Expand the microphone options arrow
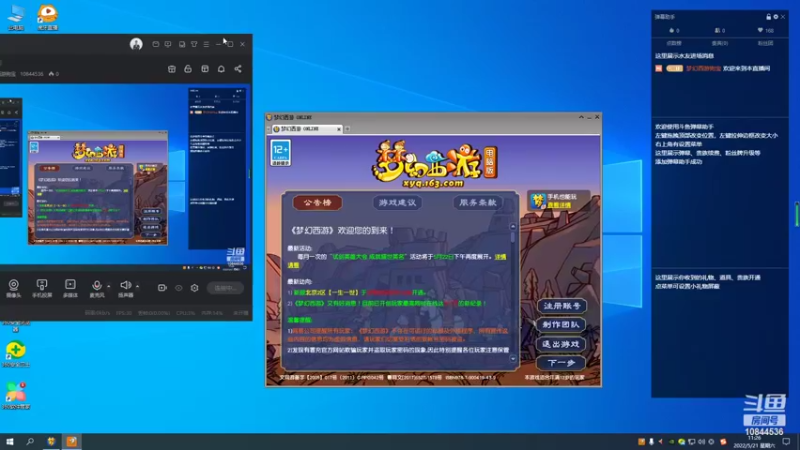The width and height of the screenshot is (800, 450). click(109, 286)
